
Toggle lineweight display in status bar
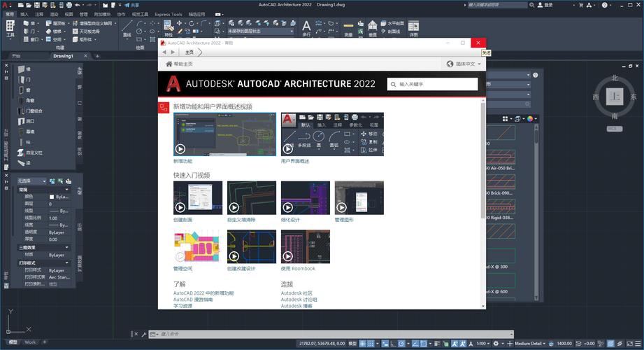(437, 344)
